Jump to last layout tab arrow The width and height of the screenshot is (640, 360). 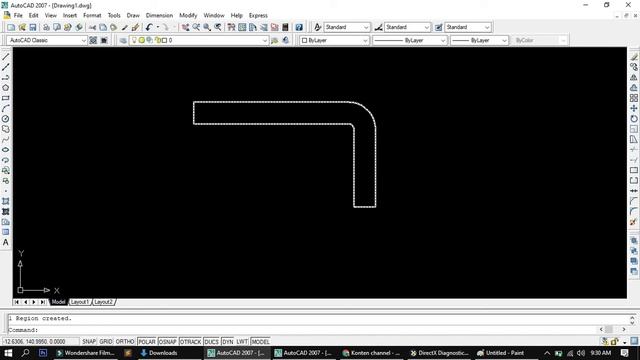[43, 302]
